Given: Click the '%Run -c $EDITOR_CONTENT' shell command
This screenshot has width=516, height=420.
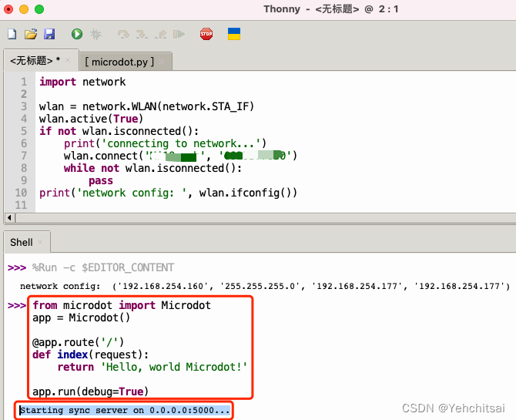Looking at the screenshot, I should [x=103, y=267].
